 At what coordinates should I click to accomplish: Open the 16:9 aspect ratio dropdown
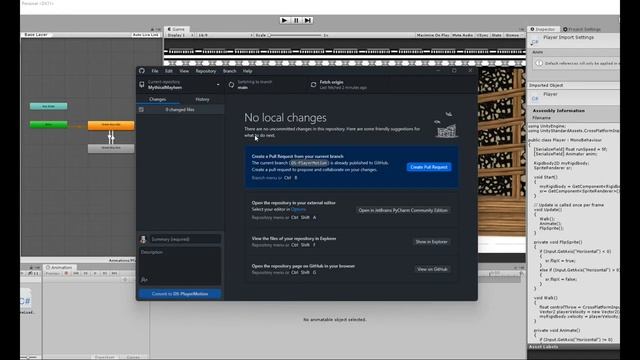pos(224,35)
